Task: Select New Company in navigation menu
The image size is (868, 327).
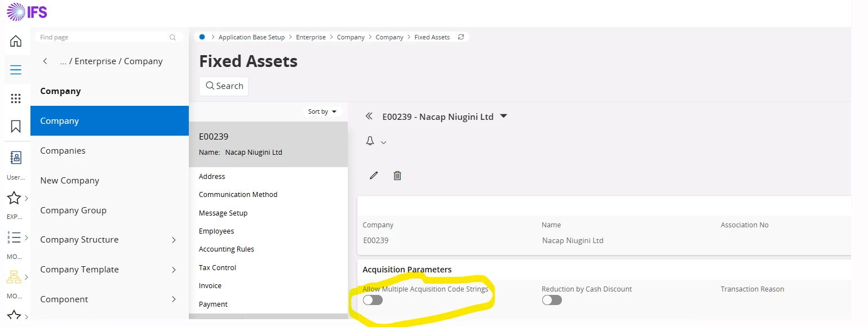Action: pos(109,181)
